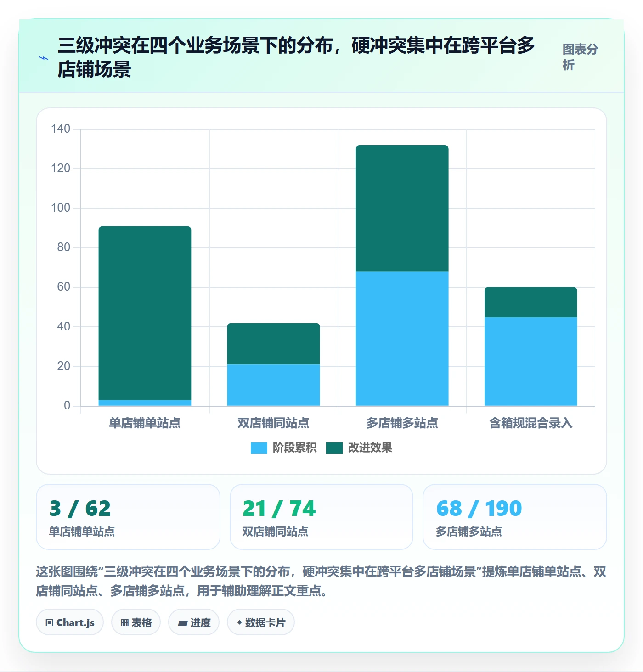Click the blue 阶段累积 legend color swatch
Screen dimensions: 643x672
click(x=259, y=448)
